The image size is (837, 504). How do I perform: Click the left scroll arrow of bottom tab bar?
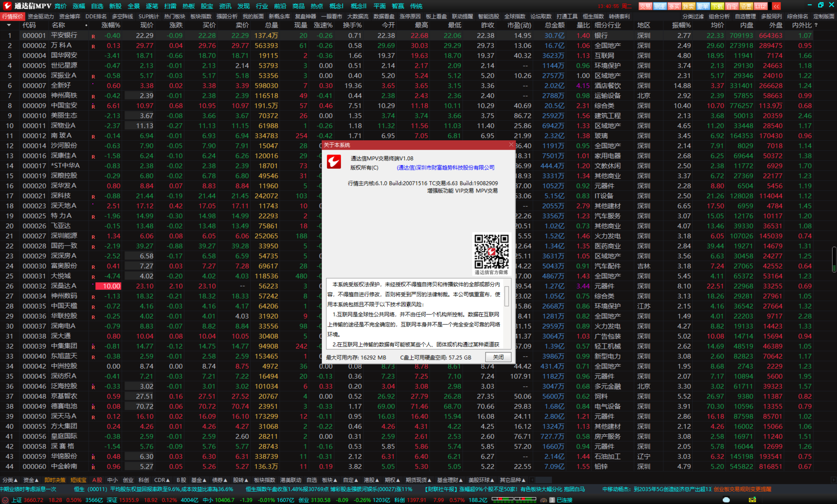pyautogui.click(x=532, y=480)
